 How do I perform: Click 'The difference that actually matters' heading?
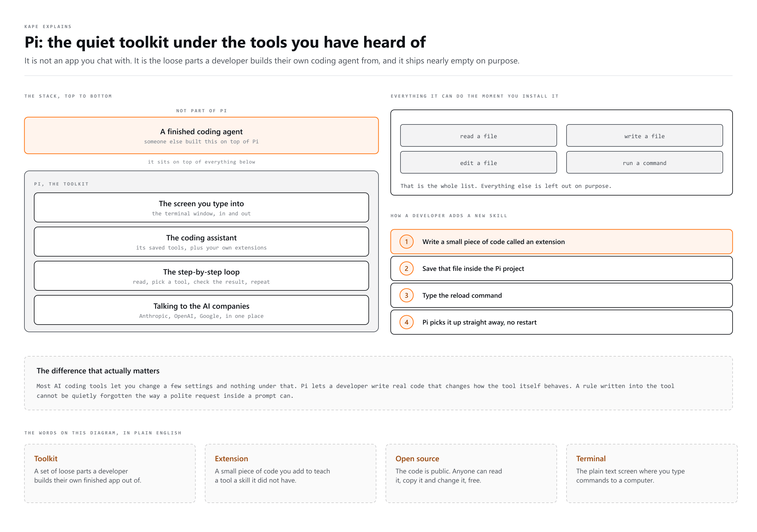pos(98,371)
